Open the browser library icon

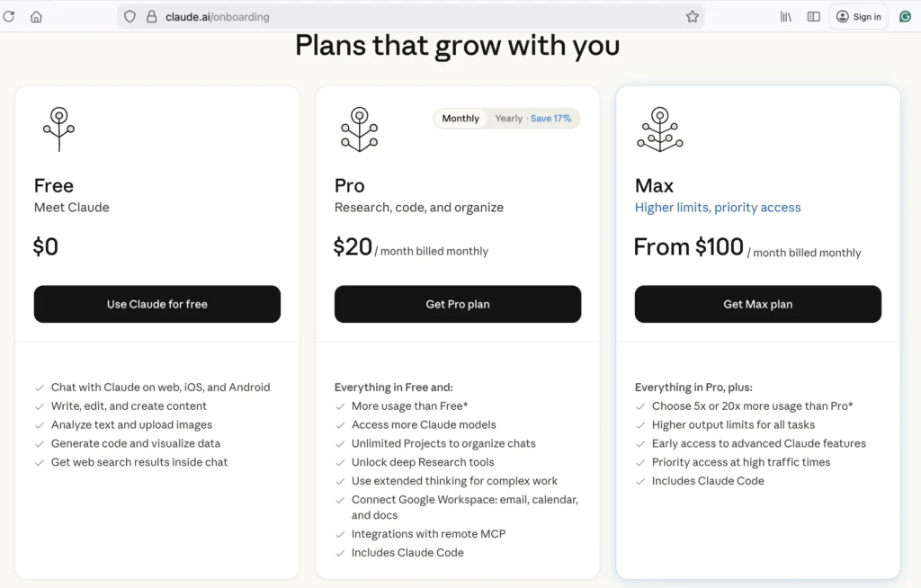[786, 16]
